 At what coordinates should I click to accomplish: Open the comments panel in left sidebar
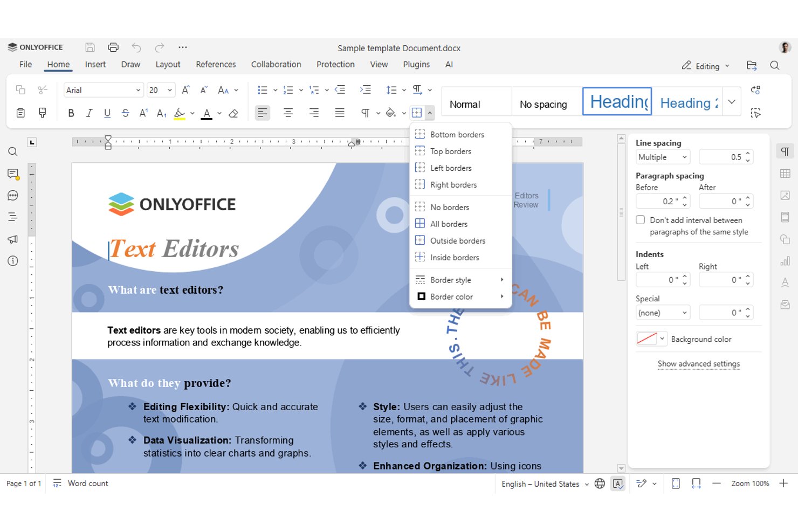click(x=13, y=174)
